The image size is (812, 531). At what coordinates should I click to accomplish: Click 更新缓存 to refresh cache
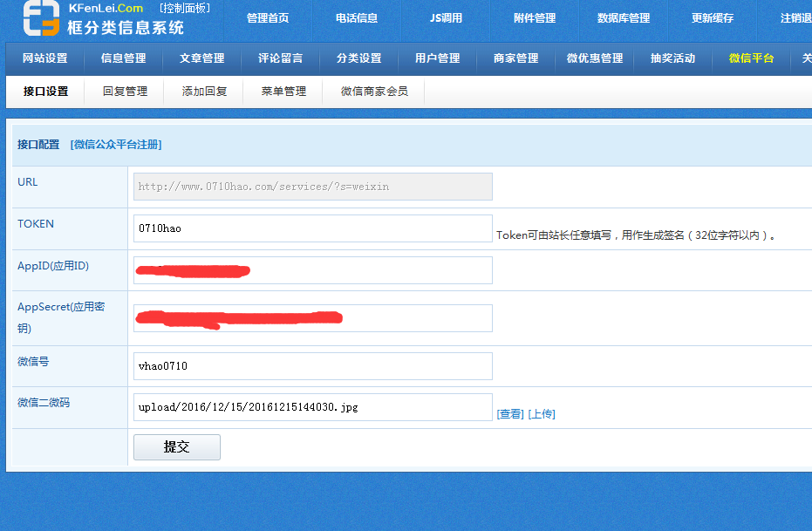point(712,18)
